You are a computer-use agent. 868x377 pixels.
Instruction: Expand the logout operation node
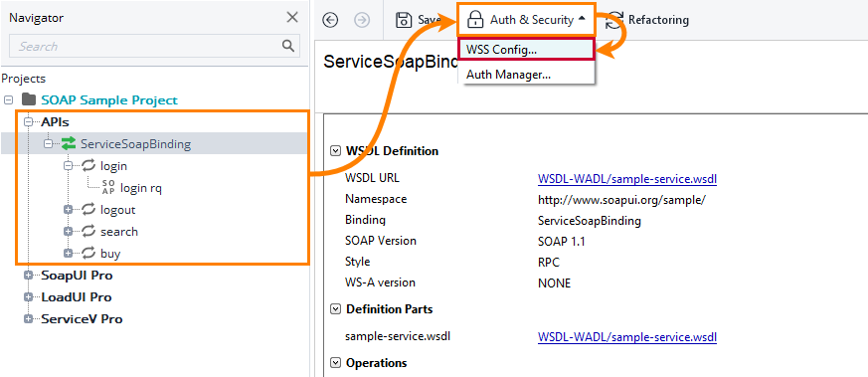68,210
